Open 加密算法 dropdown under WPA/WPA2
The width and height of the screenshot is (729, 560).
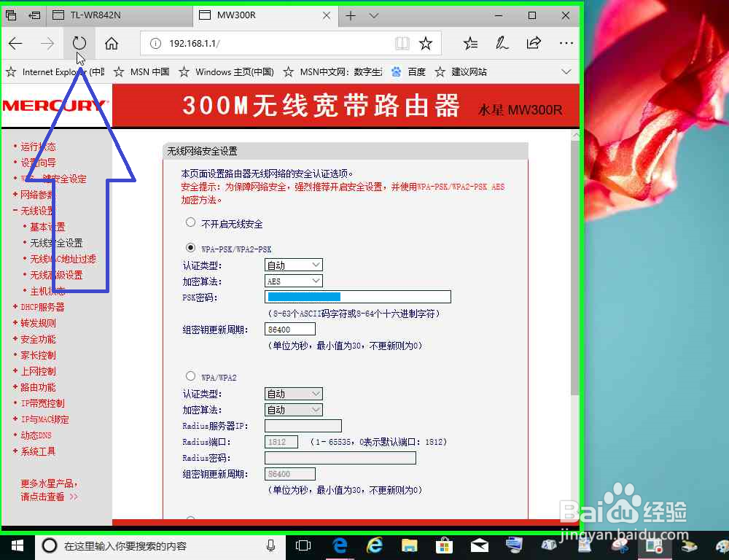pyautogui.click(x=293, y=410)
